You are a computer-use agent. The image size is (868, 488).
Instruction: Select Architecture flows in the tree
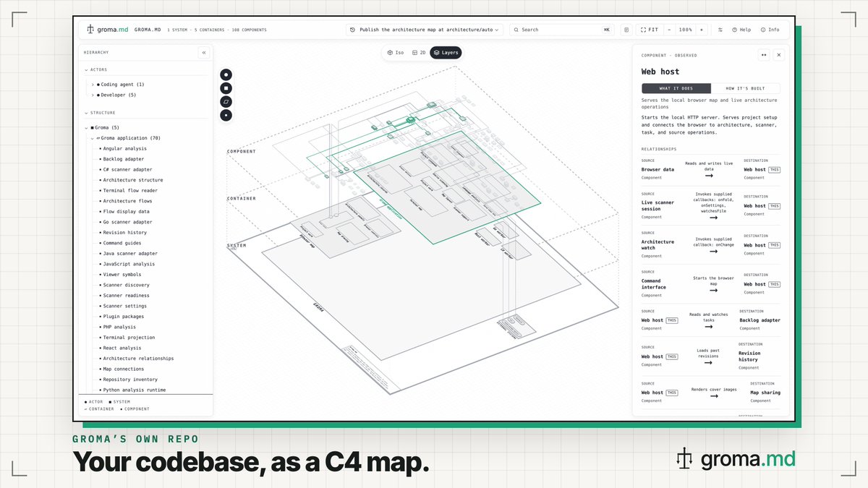pos(126,201)
